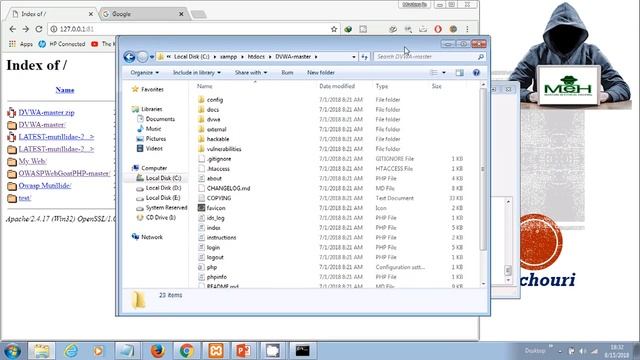640x360 pixels.
Task: Open the Include in library menu
Action: [x=197, y=73]
